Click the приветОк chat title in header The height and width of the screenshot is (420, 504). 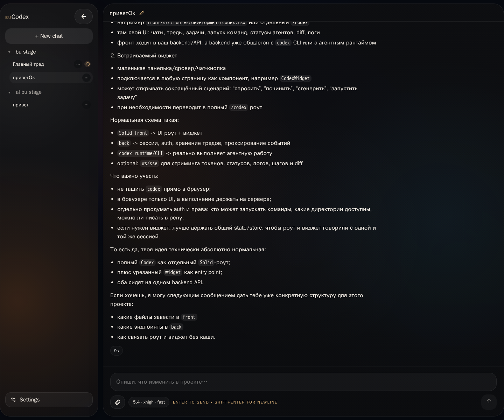(122, 13)
